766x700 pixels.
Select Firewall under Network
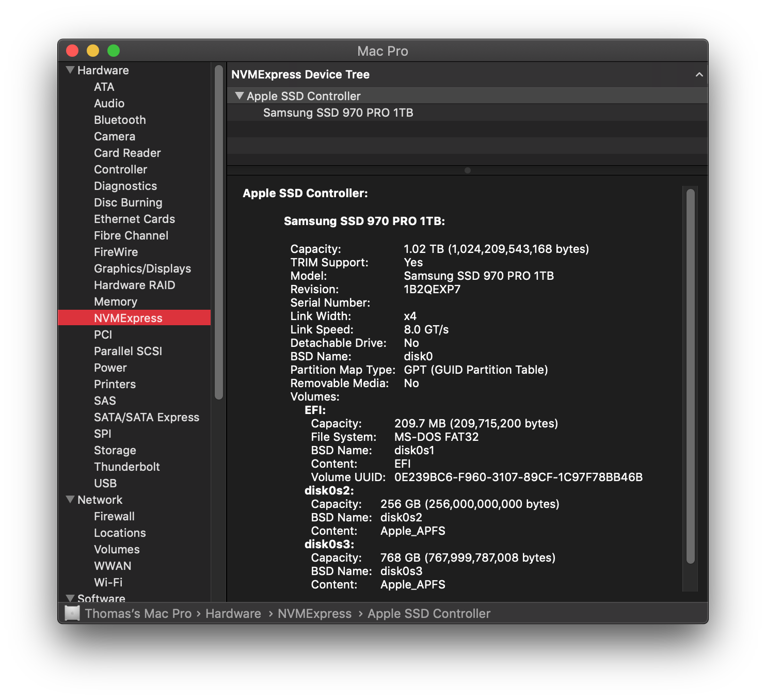(x=114, y=516)
